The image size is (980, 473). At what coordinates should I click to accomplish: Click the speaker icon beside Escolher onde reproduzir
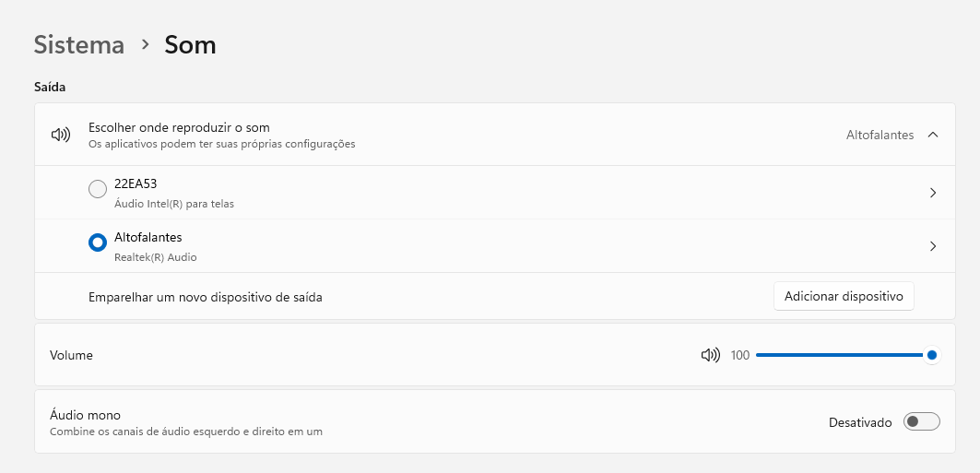pos(61,135)
